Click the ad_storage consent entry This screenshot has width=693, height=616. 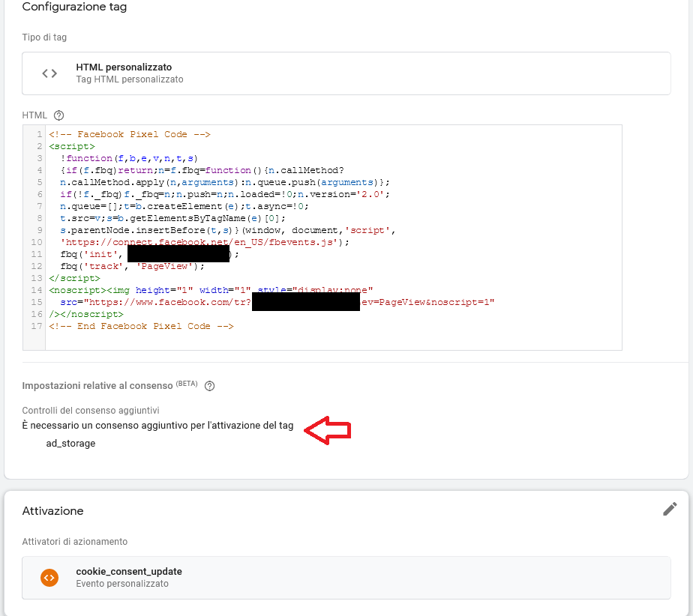pos(70,444)
